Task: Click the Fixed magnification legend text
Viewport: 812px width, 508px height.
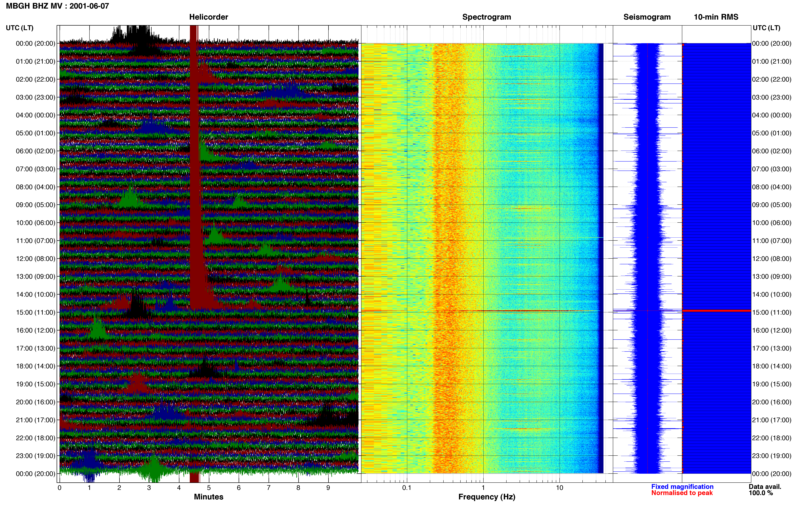Action: 682,486
